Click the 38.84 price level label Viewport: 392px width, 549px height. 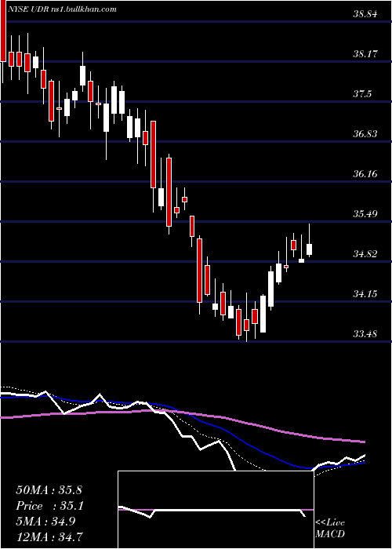(x=365, y=14)
